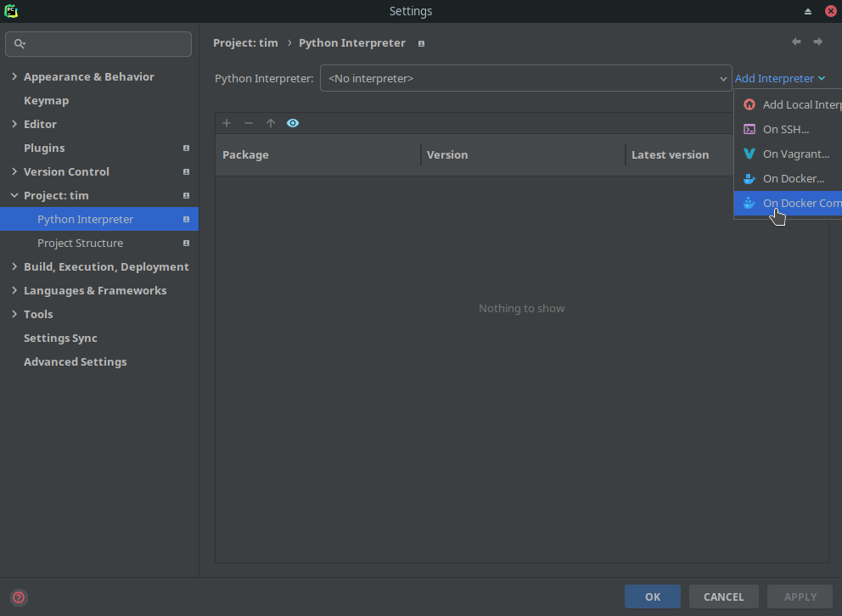Select Python Interpreter in tree
This screenshot has height=616, width=842.
(x=99, y=219)
